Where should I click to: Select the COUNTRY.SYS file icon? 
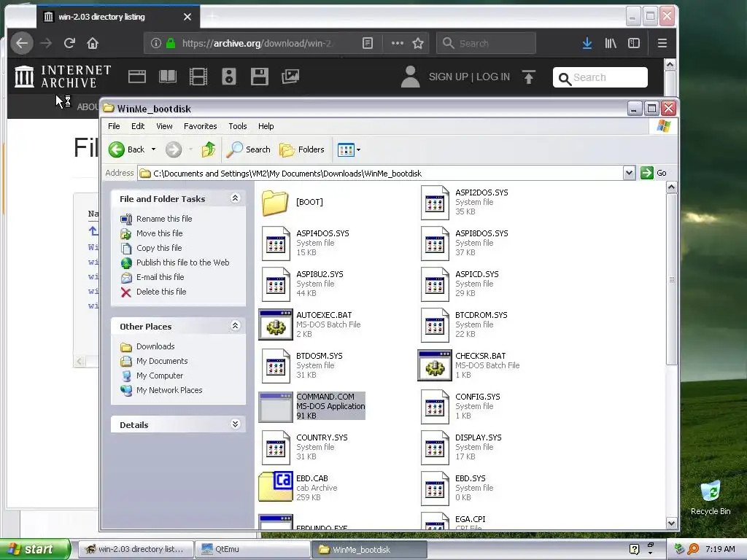click(276, 448)
